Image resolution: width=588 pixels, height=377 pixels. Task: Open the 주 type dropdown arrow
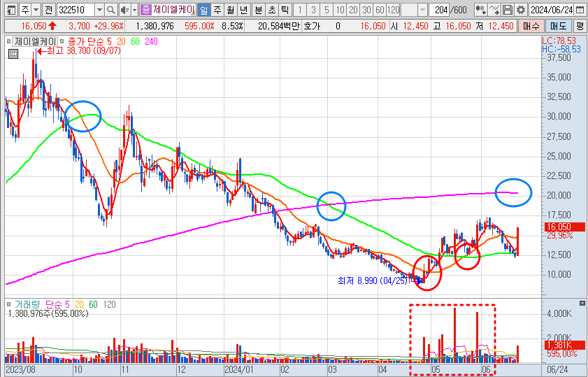(x=36, y=10)
